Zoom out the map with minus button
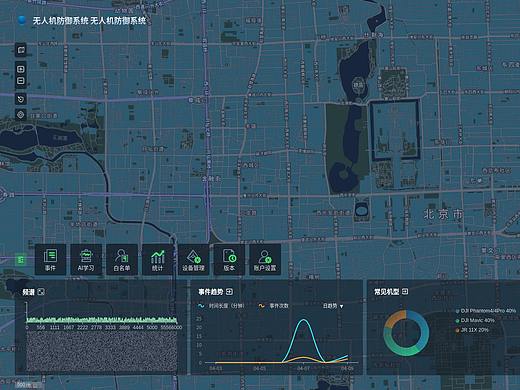This screenshot has height=390, width=520. coord(21,81)
